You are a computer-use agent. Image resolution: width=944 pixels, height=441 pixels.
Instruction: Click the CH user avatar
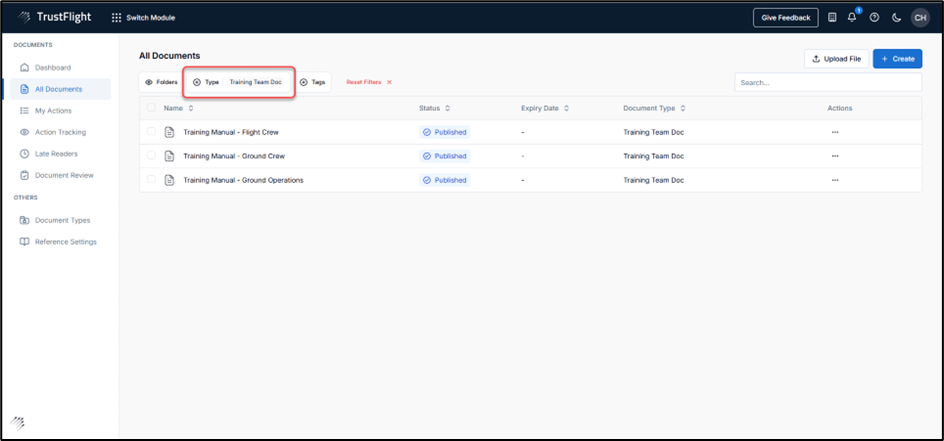point(919,17)
